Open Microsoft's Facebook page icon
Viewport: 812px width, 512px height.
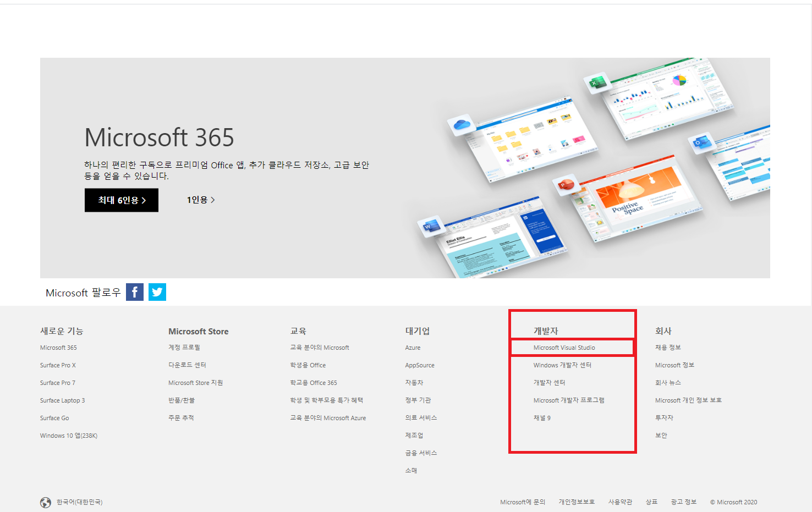pyautogui.click(x=135, y=292)
